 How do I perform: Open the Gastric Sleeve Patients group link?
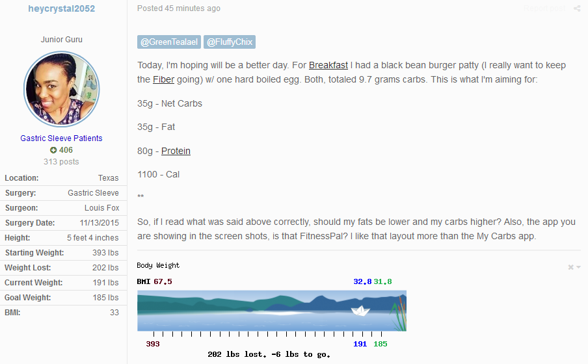[62, 138]
